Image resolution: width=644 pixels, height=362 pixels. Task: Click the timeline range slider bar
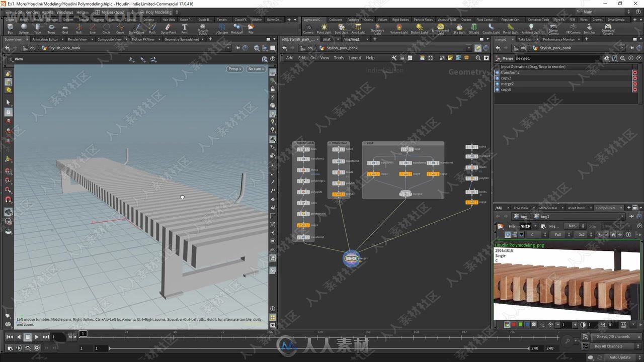319,348
